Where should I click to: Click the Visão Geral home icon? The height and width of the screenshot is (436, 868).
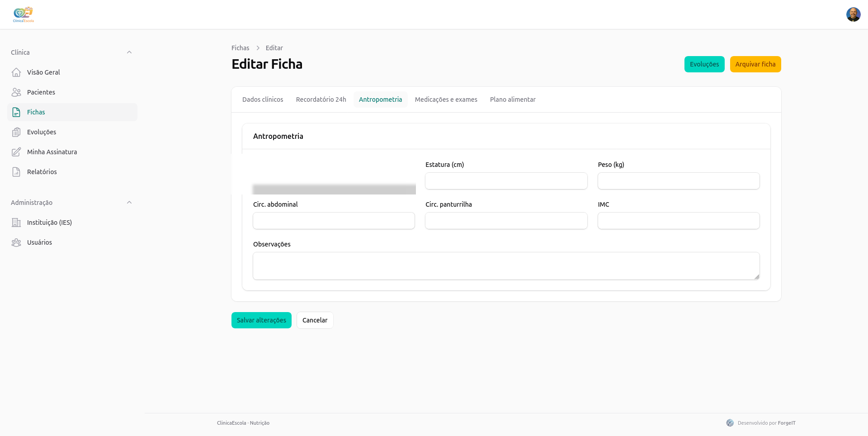[16, 72]
